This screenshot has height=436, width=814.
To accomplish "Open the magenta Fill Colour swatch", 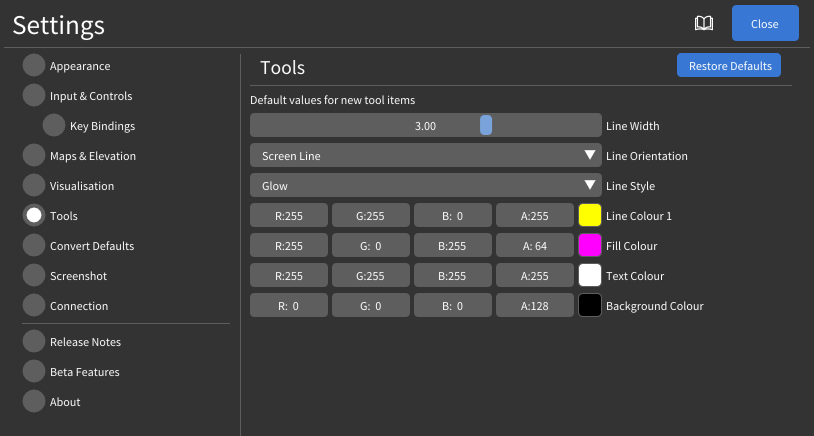I will point(589,246).
